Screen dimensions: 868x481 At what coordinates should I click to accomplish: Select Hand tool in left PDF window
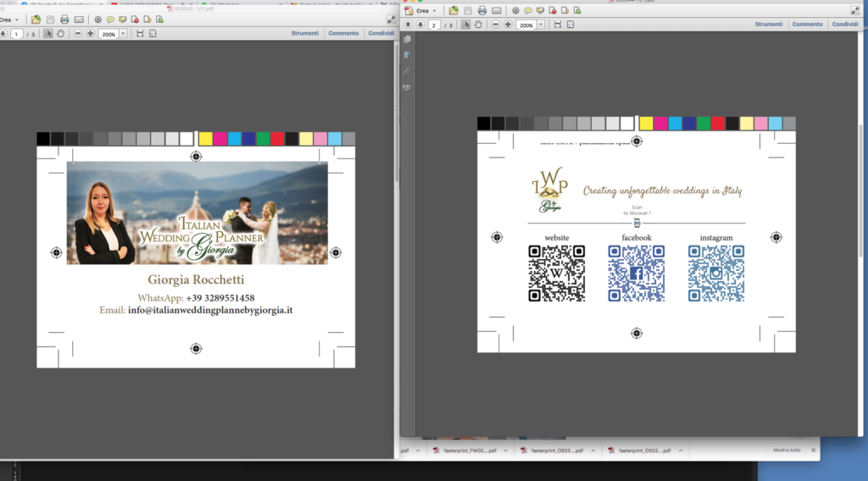[60, 34]
